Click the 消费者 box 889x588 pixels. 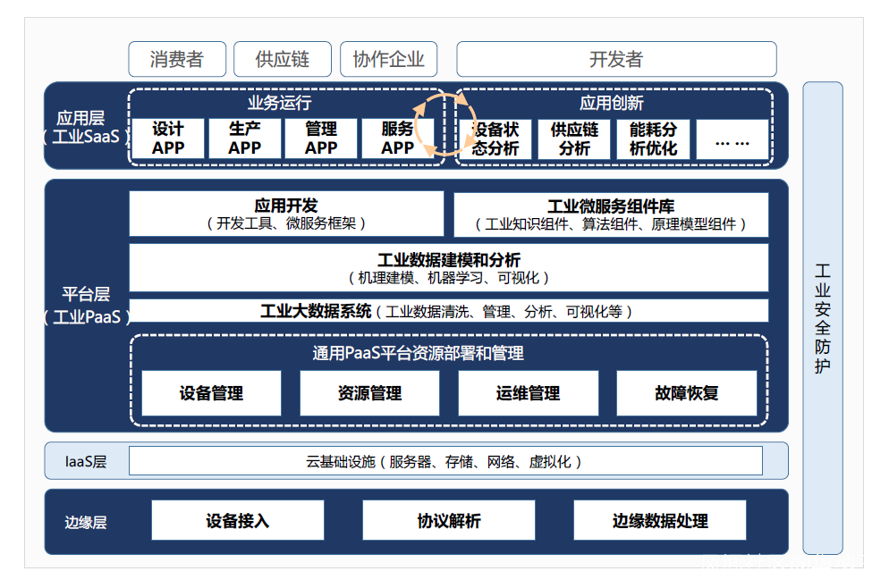click(177, 59)
